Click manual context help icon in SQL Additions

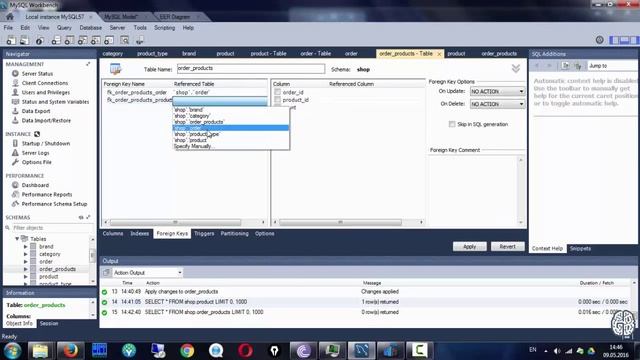pyautogui.click(x=566, y=66)
